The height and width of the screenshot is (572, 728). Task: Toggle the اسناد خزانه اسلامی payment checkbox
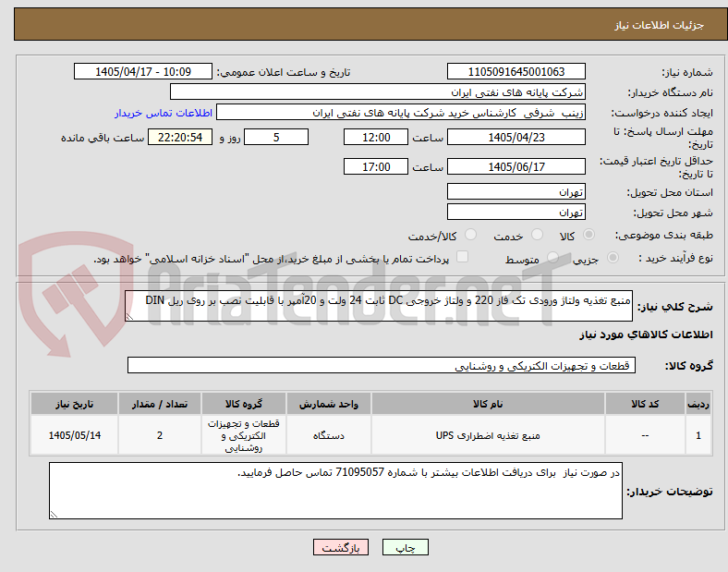click(462, 257)
